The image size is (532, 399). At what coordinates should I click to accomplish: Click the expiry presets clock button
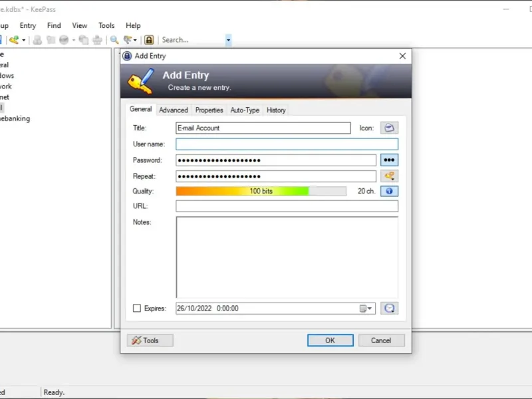(x=389, y=308)
